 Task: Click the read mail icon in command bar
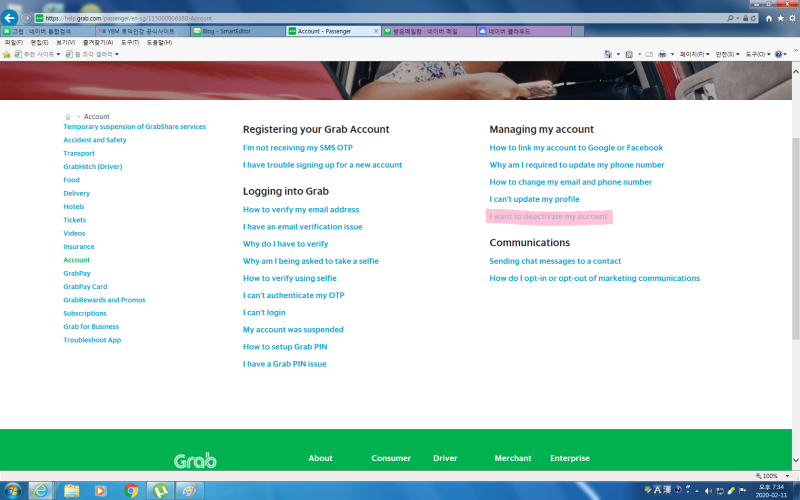coord(649,54)
